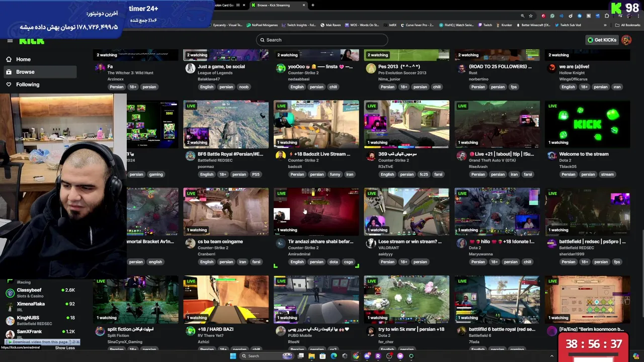Click aaidyyy channel avatar
The width and height of the screenshot is (644, 362).
[x=371, y=243]
